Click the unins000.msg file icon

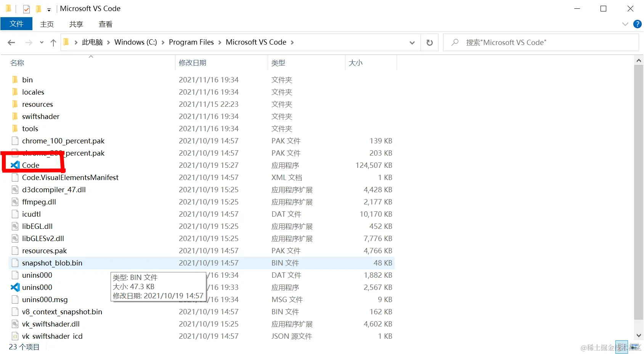tap(15, 299)
